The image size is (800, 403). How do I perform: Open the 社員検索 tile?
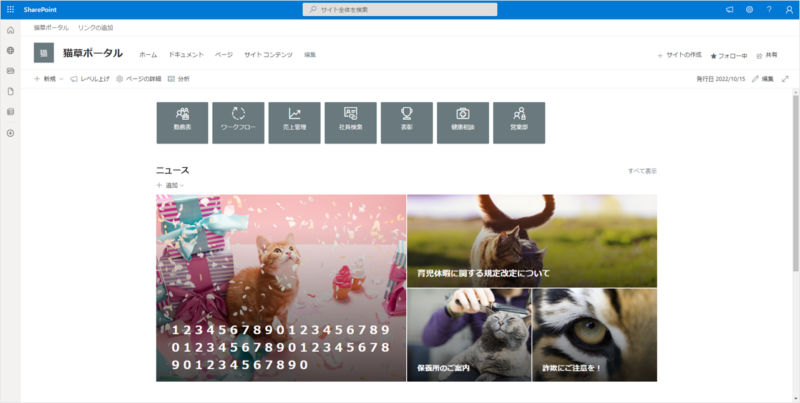coord(350,121)
